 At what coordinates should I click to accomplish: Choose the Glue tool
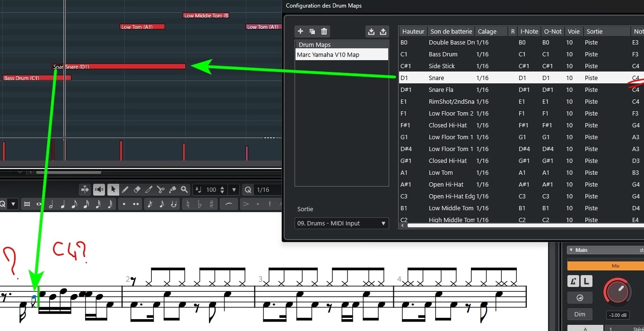(173, 189)
